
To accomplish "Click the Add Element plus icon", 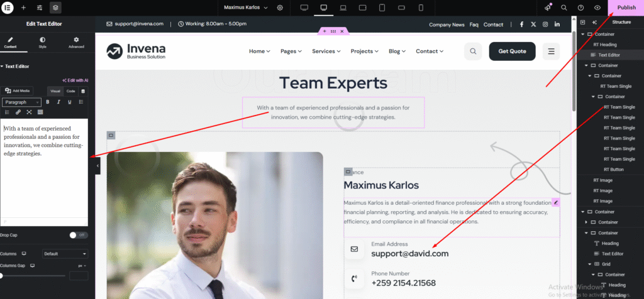I will (23, 8).
